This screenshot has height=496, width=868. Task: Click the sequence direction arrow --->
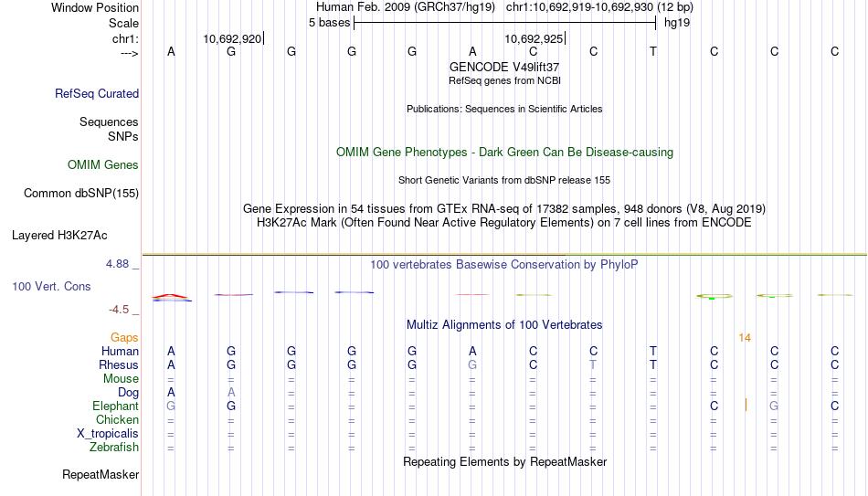point(130,53)
